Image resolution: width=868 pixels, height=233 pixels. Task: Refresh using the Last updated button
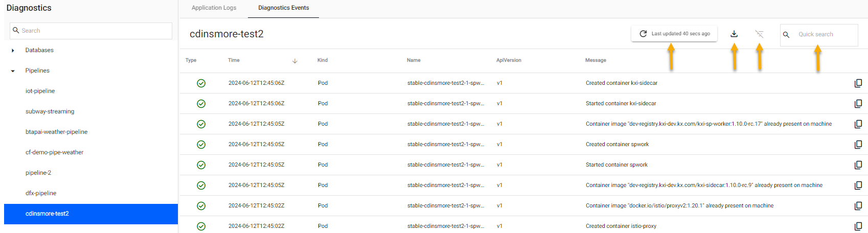[x=674, y=34]
